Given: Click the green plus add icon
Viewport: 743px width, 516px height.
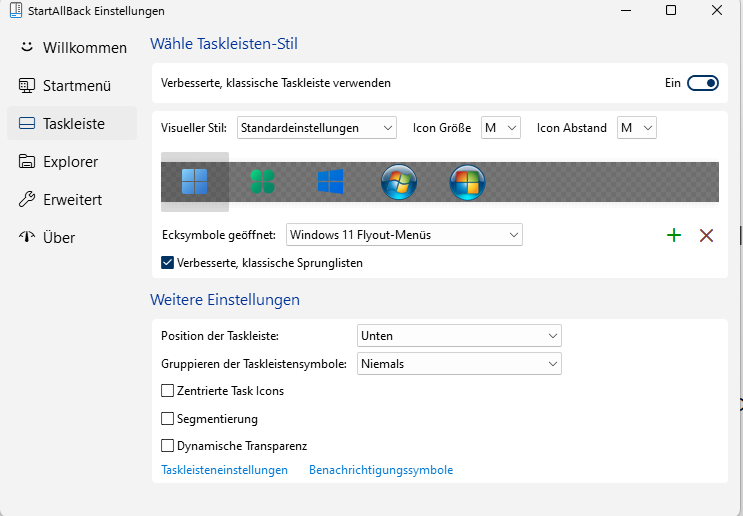Looking at the screenshot, I should pos(674,235).
